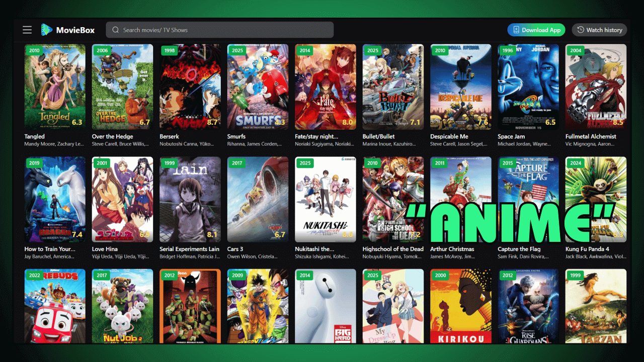
Task: Click the Fate/stay night... title
Action: [316, 136]
